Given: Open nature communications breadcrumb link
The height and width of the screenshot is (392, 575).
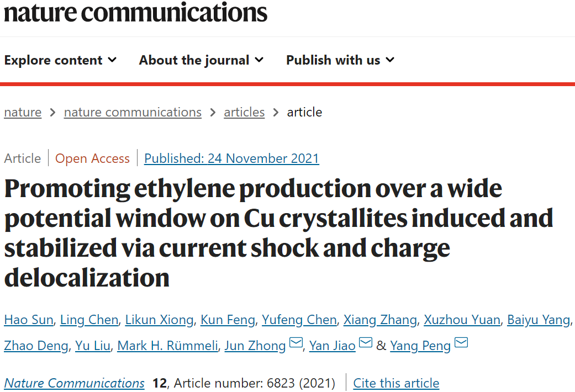Looking at the screenshot, I should coord(133,112).
